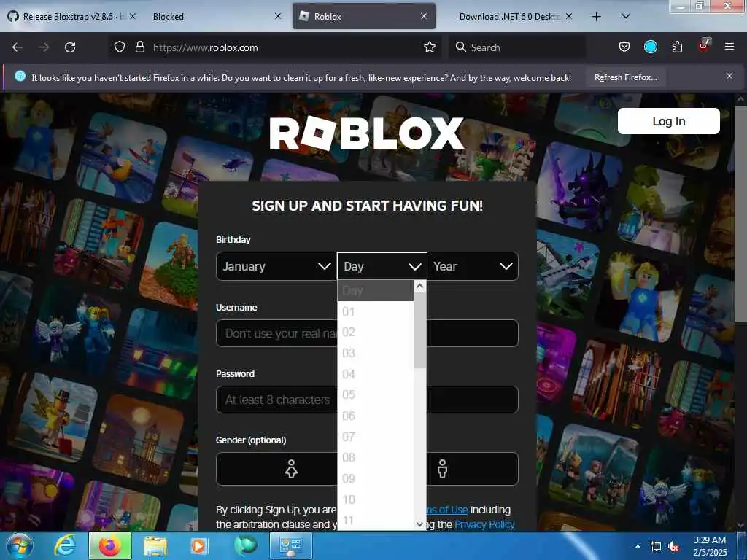This screenshot has width=747, height=560.
Task: Open Windows Explorer folder in taskbar
Action: pos(155,546)
